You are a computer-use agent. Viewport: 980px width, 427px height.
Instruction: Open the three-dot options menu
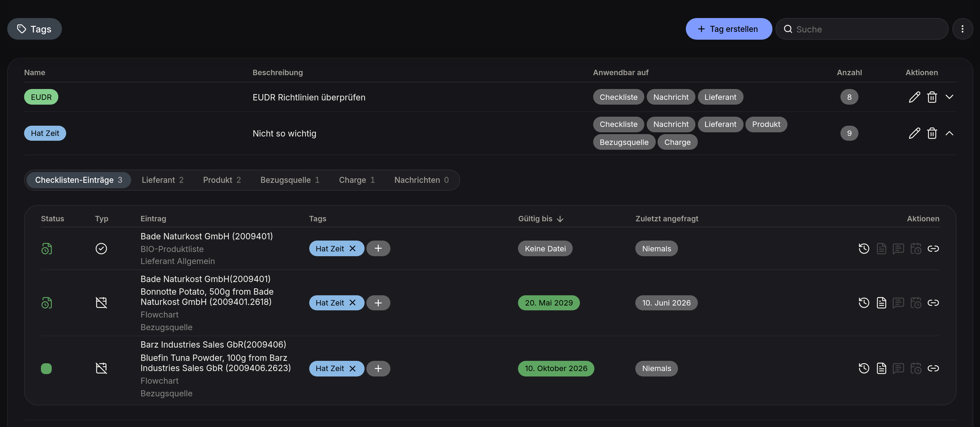[963, 29]
